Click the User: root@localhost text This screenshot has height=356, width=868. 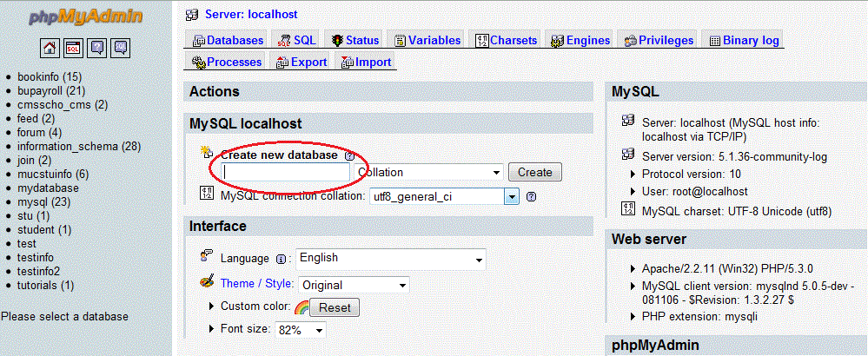tap(695, 192)
